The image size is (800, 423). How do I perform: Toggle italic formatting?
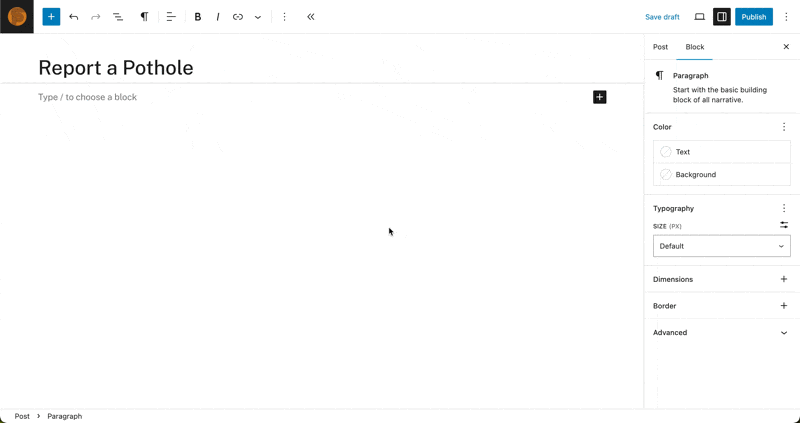(x=218, y=17)
